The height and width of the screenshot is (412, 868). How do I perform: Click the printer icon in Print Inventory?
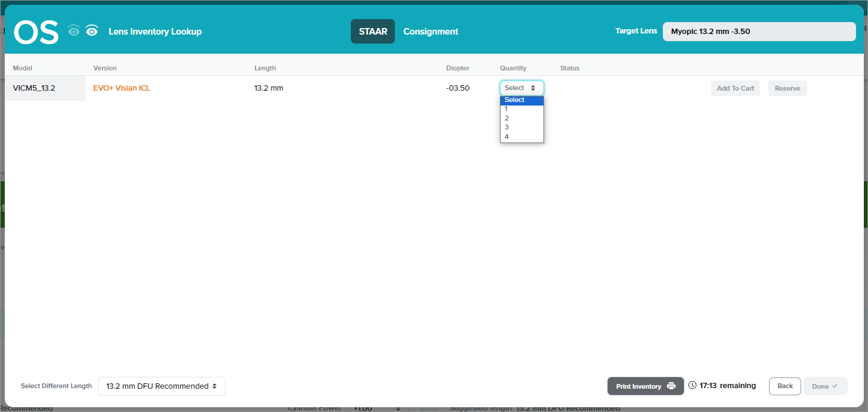671,386
